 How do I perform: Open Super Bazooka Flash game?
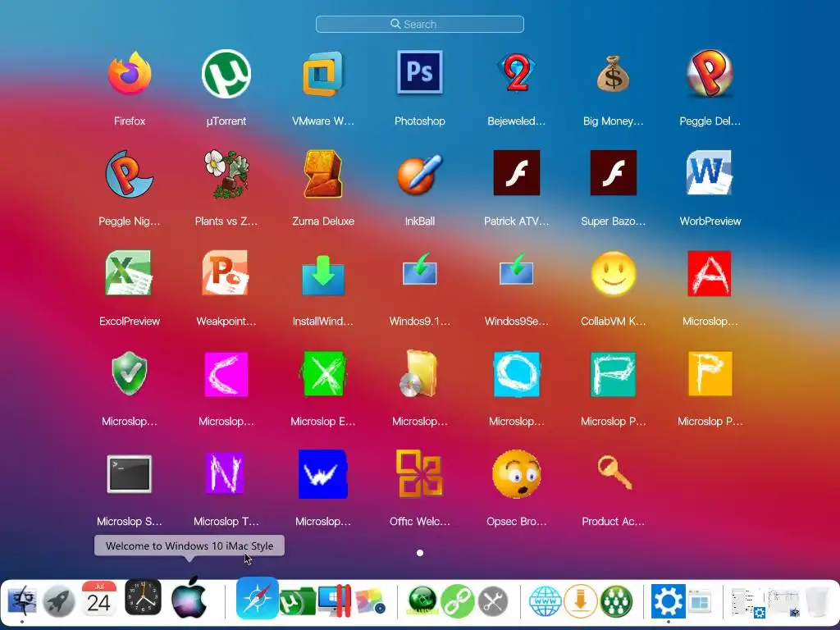(x=614, y=172)
